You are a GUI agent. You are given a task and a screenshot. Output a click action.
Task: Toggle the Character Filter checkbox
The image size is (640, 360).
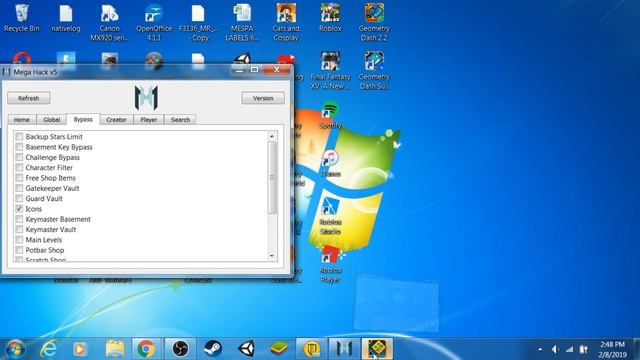coord(19,167)
